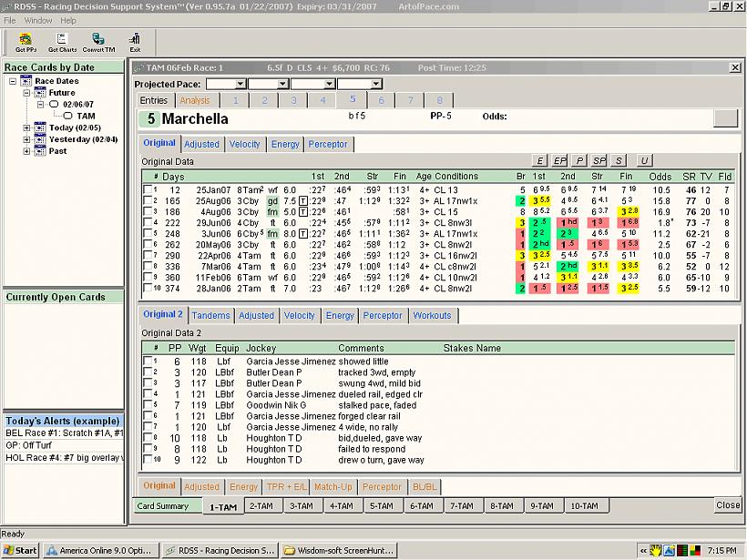Click the Wisdom-soft ScreenHunter taskbar folder icon
Viewport: 747px width, 560px height.
pyautogui.click(x=289, y=551)
